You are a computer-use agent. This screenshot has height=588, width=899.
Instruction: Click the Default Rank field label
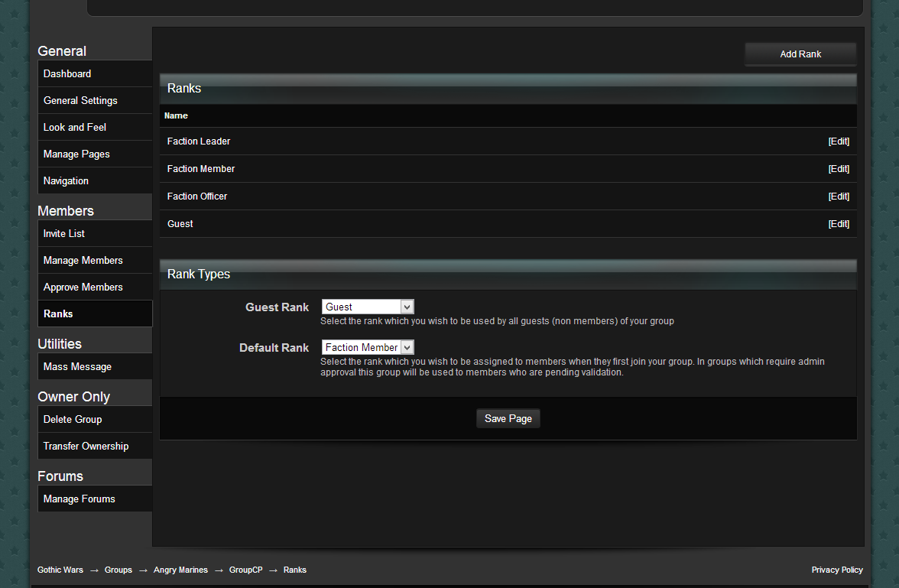tap(274, 348)
